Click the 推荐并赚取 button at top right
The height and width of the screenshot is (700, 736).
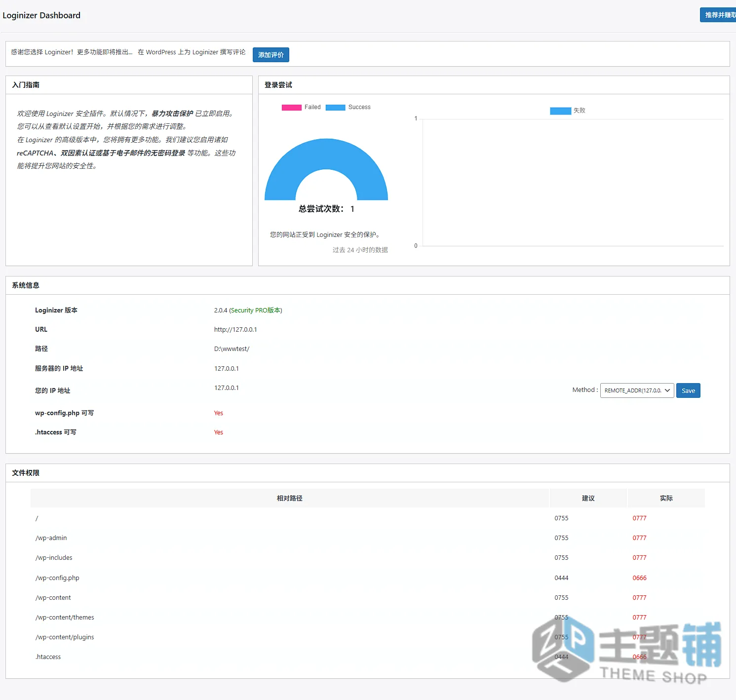(718, 15)
